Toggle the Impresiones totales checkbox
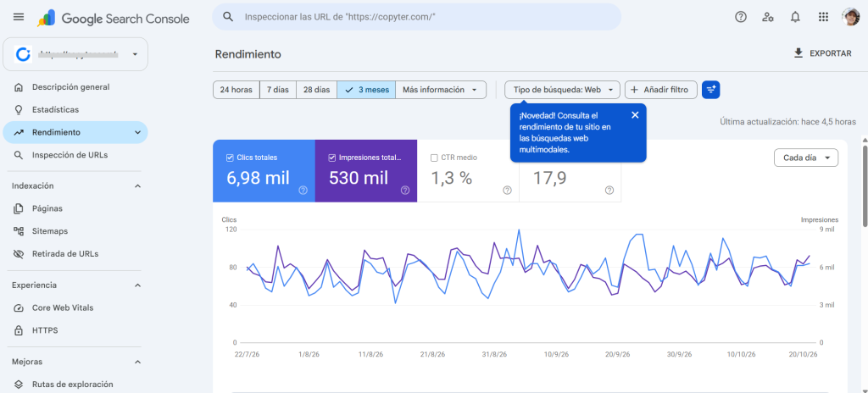Image resolution: width=868 pixels, height=393 pixels. coord(332,158)
